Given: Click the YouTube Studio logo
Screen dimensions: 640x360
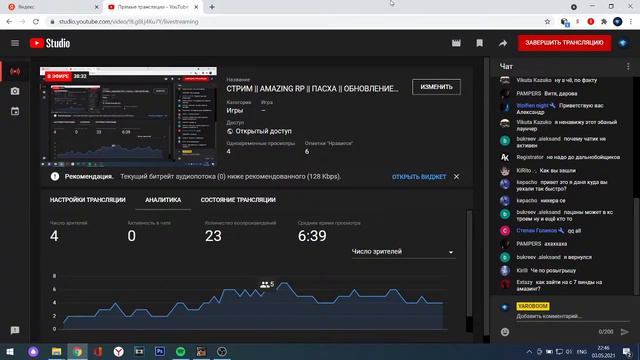Looking at the screenshot, I should pyautogui.click(x=50, y=43).
